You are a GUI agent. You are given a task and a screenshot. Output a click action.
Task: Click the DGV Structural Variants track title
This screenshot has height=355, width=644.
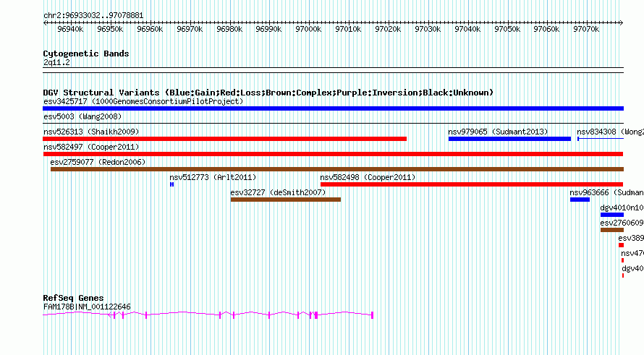(x=268, y=93)
